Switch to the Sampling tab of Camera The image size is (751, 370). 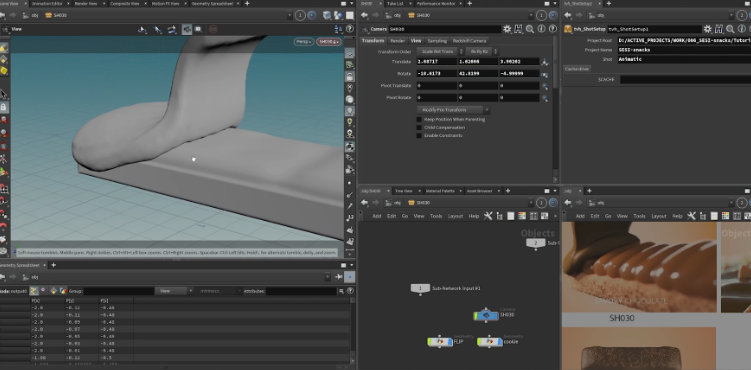pos(437,41)
